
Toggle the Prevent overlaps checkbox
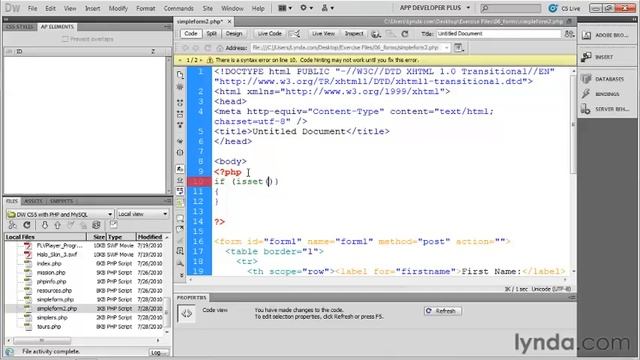click(x=65, y=39)
